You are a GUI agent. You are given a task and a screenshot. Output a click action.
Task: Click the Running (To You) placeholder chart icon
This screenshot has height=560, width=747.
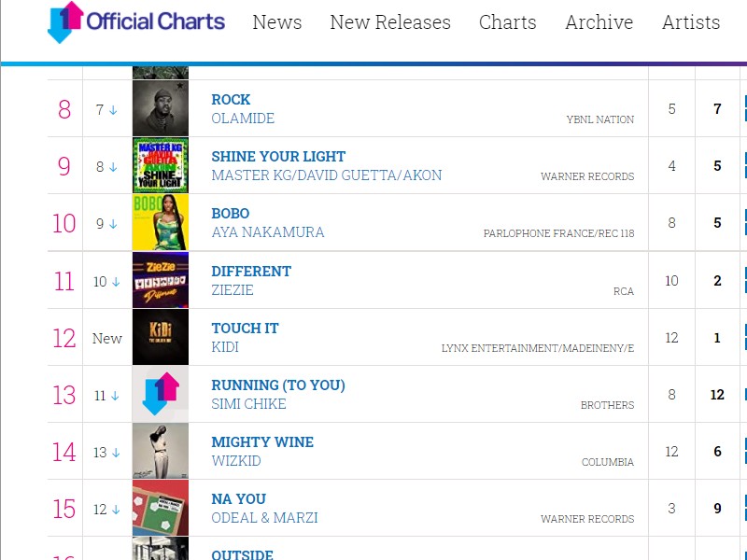(x=161, y=394)
